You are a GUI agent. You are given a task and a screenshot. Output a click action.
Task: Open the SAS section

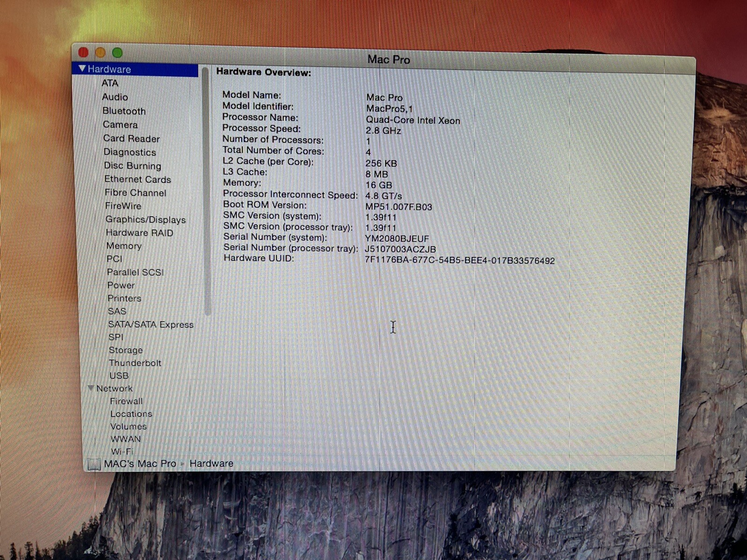117,311
